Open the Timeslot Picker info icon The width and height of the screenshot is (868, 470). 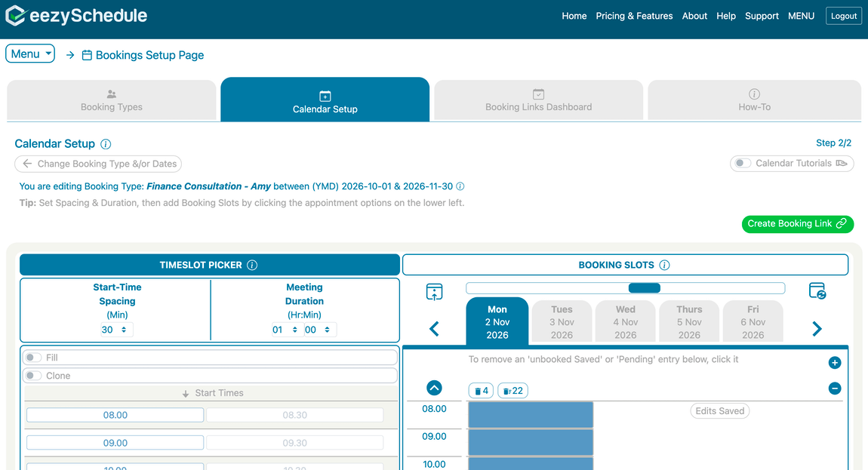pyautogui.click(x=252, y=265)
